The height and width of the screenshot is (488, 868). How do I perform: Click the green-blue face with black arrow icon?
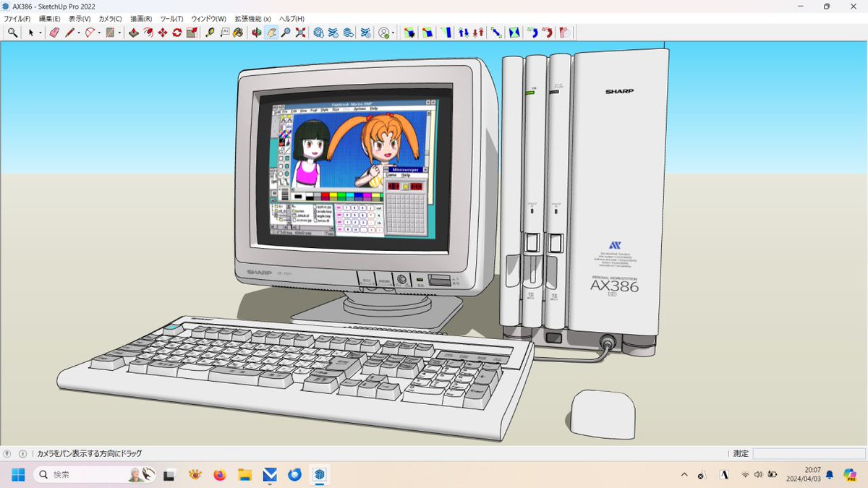410,33
